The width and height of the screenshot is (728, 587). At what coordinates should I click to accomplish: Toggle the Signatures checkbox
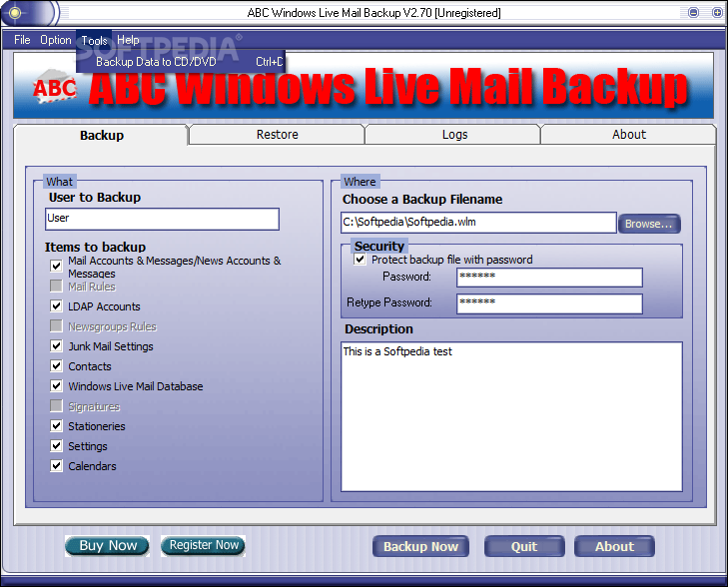pyautogui.click(x=56, y=406)
